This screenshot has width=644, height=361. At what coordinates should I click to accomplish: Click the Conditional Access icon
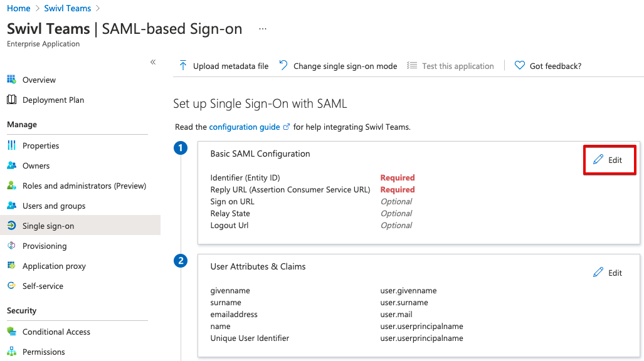pyautogui.click(x=11, y=331)
